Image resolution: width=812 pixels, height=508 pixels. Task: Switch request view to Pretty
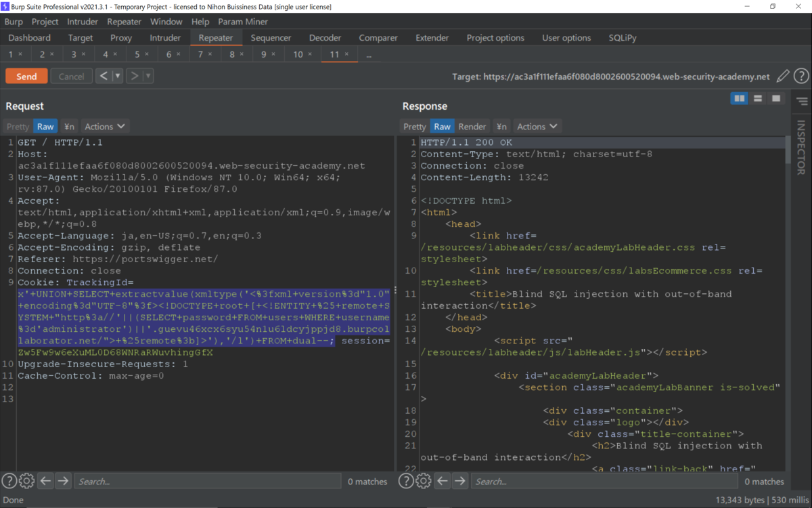(x=18, y=127)
